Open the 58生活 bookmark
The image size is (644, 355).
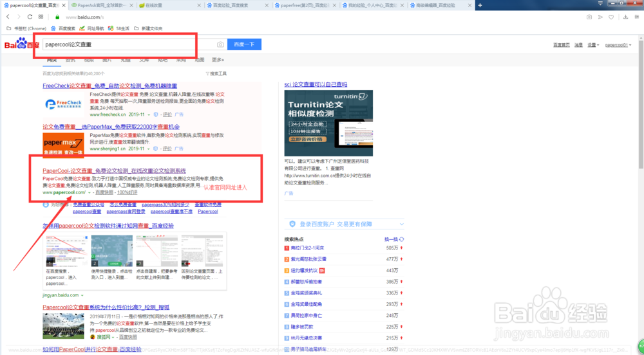118,28
